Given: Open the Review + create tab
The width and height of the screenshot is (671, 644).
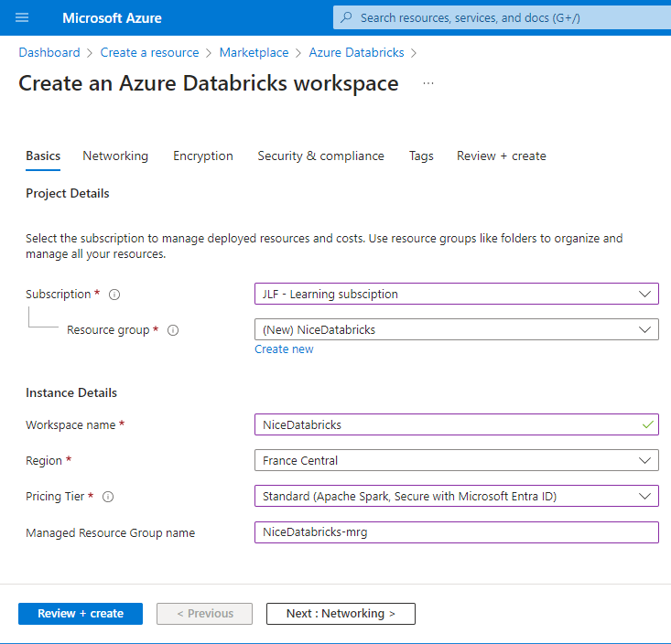Looking at the screenshot, I should [501, 156].
